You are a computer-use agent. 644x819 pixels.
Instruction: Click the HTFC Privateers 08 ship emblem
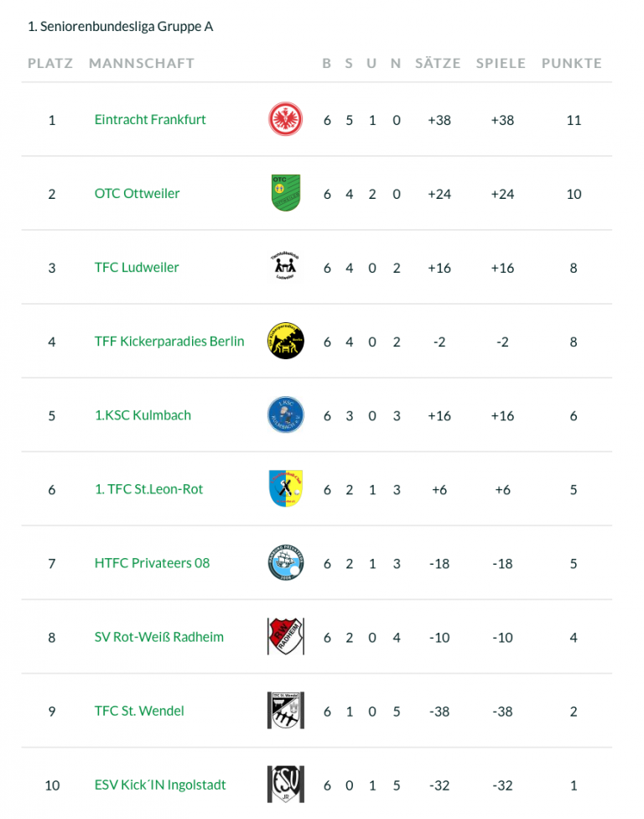[286, 562]
